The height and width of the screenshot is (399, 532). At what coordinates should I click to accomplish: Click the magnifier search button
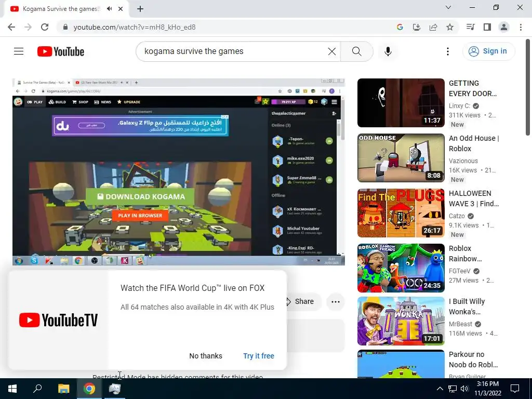356,51
